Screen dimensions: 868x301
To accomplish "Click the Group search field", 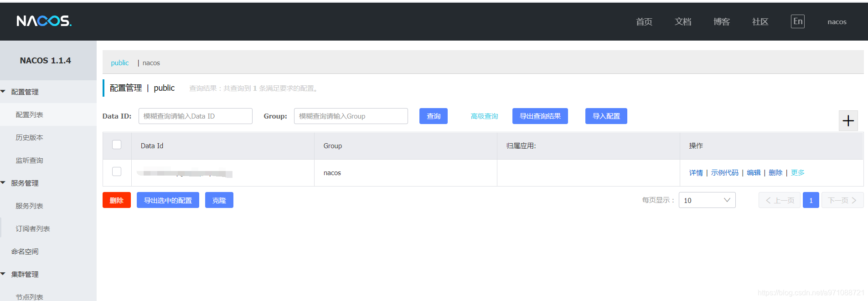I will (x=351, y=116).
